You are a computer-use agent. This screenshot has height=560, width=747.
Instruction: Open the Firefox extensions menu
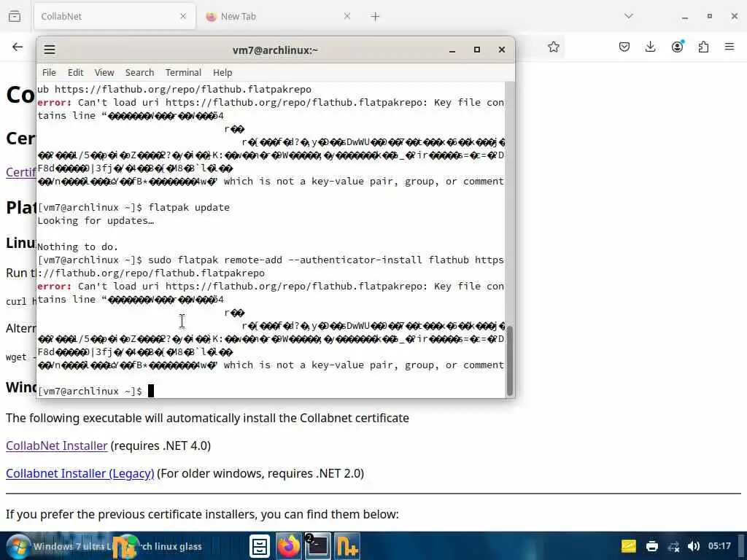[x=703, y=47]
